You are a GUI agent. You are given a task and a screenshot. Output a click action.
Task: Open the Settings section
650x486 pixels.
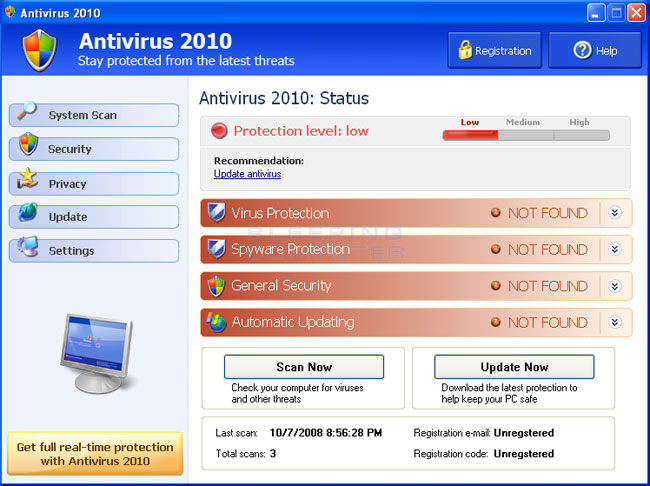[x=94, y=250]
